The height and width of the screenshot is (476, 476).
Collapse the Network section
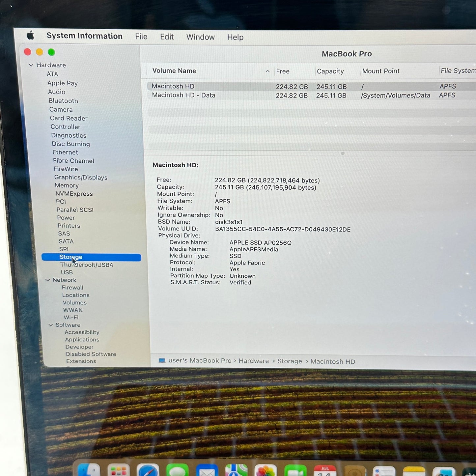(47, 280)
